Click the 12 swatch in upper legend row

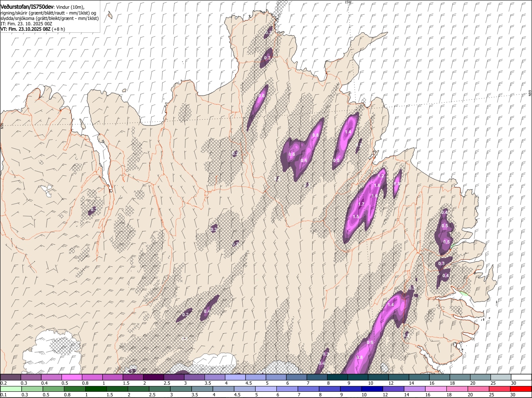pos(399,377)
